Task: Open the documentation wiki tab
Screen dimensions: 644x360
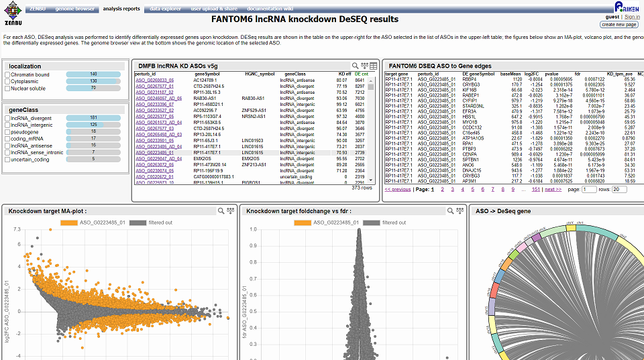Action: click(x=270, y=9)
